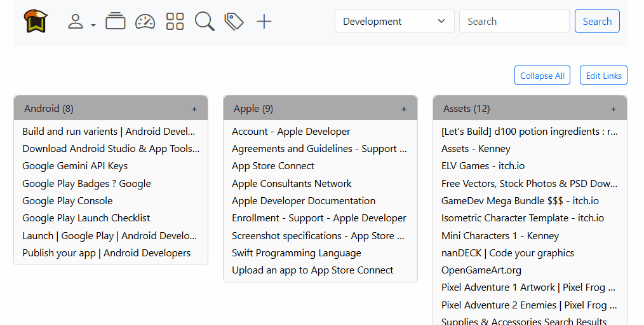This screenshot has width=644, height=325.
Task: Open Google Play Launch Checklist link
Action: pos(86,218)
